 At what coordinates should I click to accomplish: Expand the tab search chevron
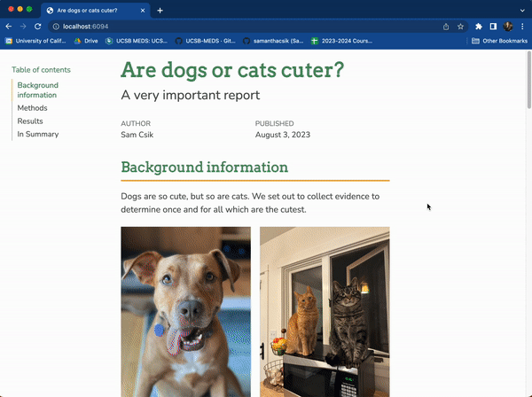coord(521,10)
